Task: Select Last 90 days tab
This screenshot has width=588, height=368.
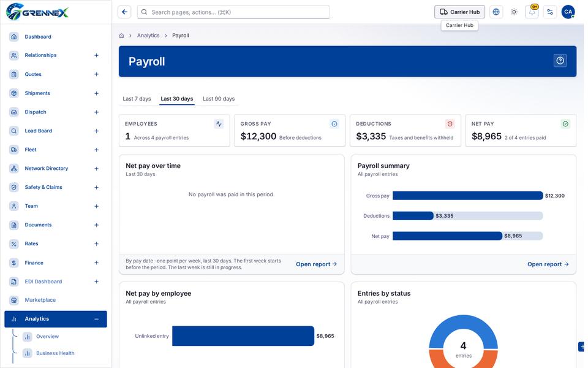Action: point(219,99)
